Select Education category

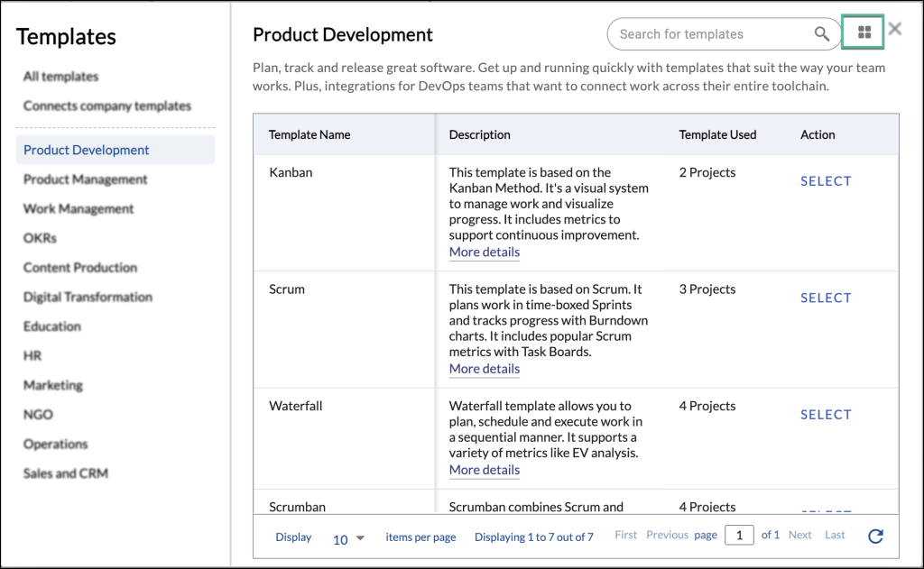(51, 326)
